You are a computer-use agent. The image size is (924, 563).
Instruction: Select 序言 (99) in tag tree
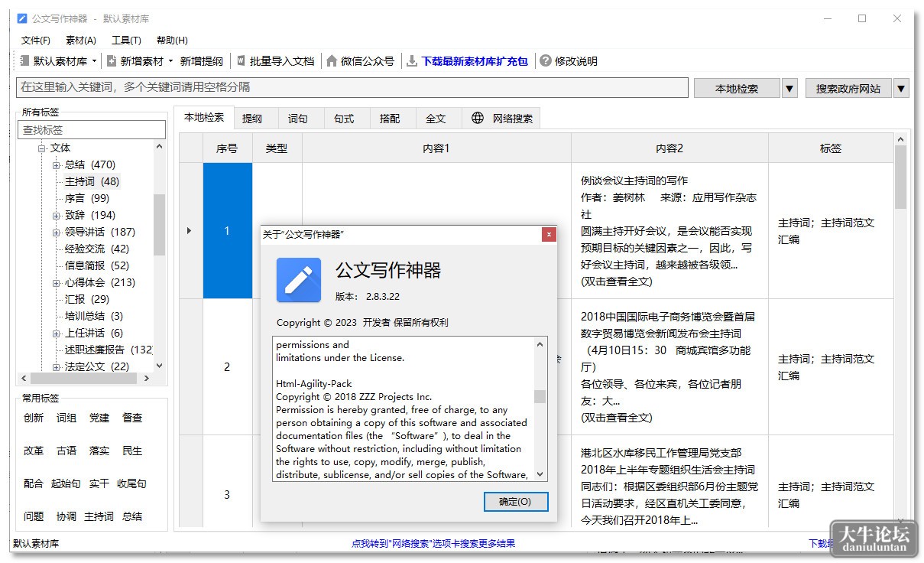coord(87,199)
